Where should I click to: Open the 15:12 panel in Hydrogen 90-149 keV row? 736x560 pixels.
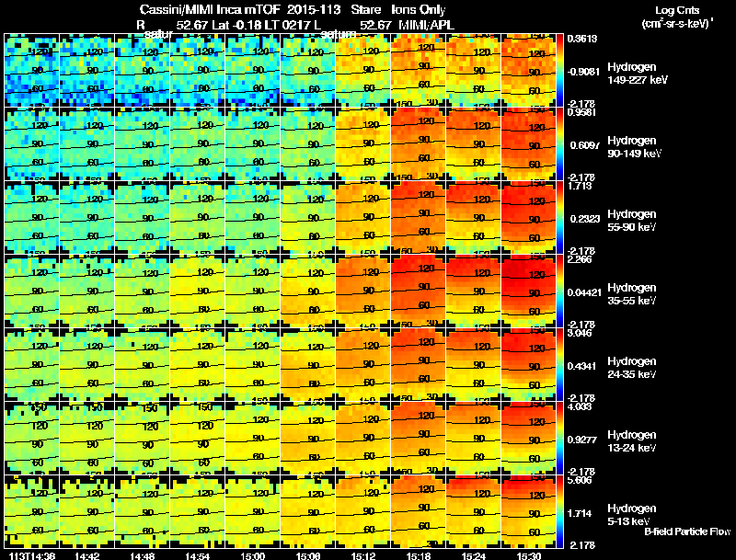[x=362, y=144]
